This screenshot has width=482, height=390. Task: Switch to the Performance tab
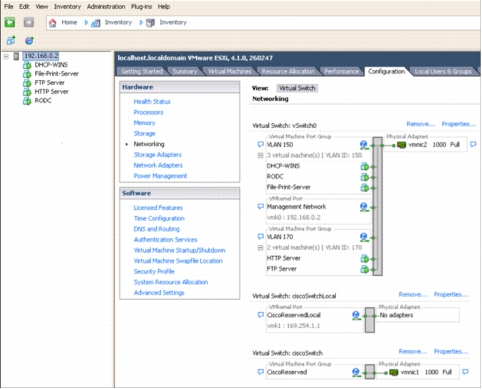point(342,72)
